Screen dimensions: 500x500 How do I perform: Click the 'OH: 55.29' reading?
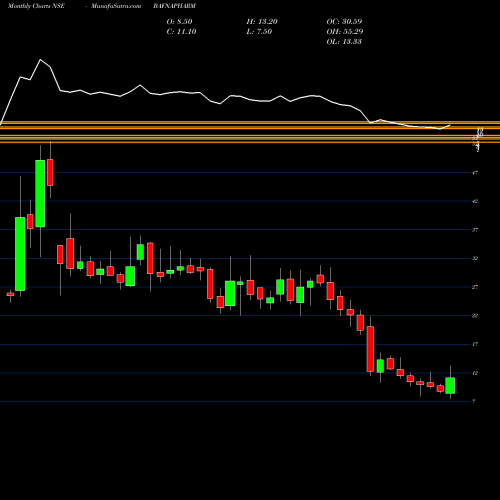[345, 31]
